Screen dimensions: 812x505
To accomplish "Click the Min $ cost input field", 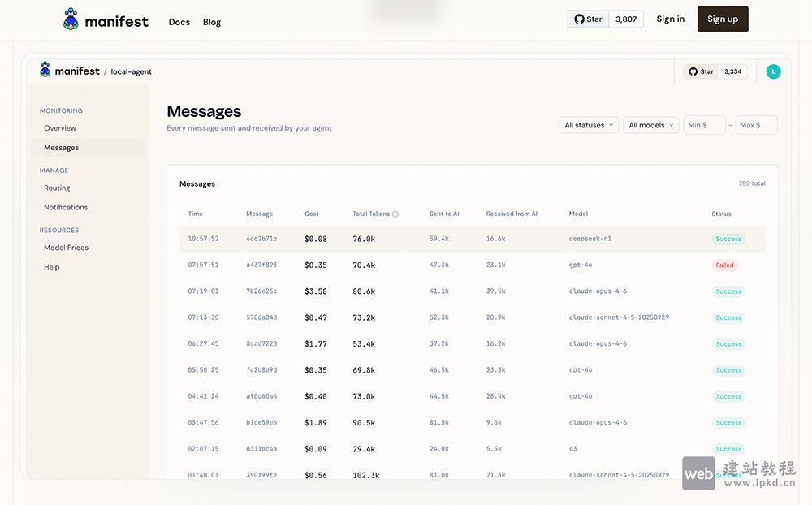I will pyautogui.click(x=704, y=125).
